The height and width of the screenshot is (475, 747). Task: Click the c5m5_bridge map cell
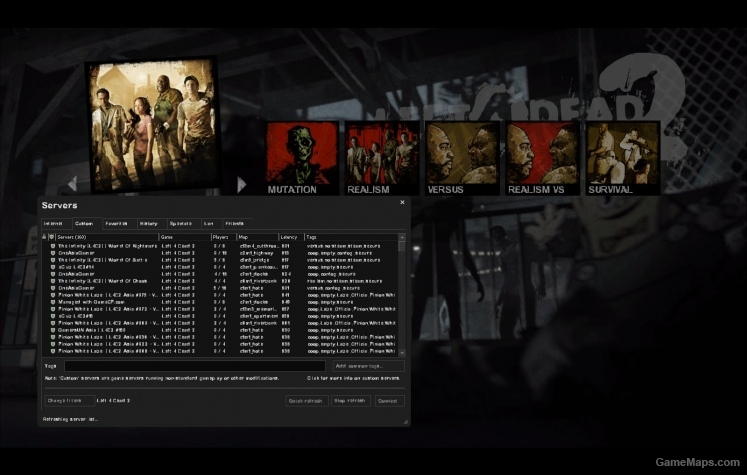(254, 260)
